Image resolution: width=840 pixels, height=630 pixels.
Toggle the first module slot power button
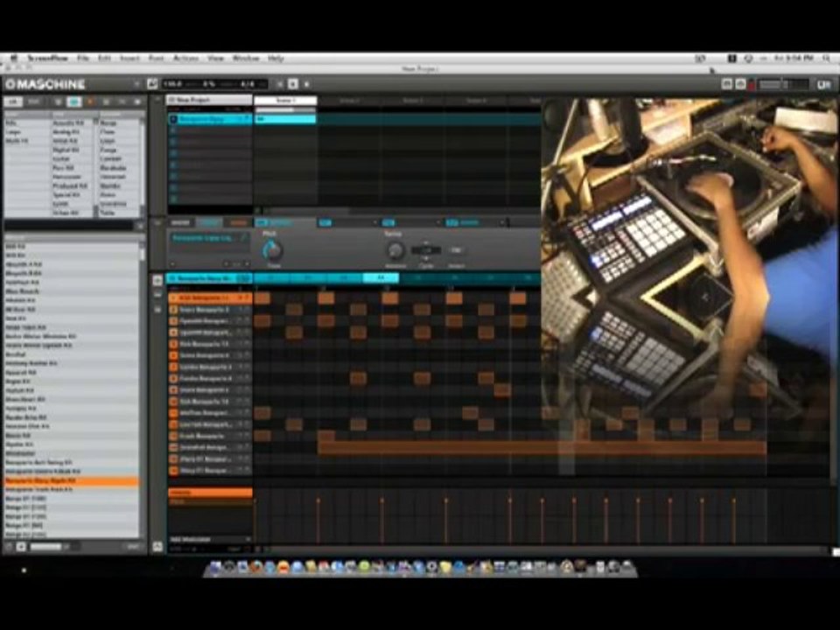point(262,222)
